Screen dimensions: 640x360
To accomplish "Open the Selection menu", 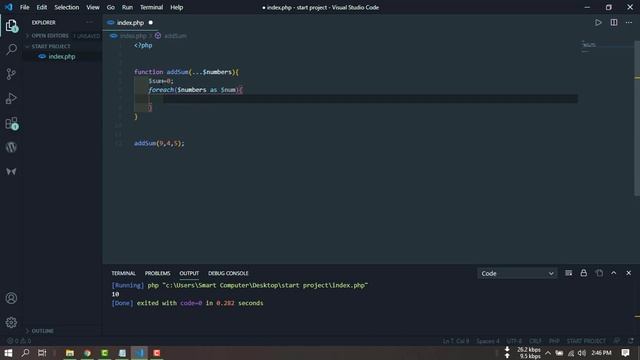I will tap(67, 7).
